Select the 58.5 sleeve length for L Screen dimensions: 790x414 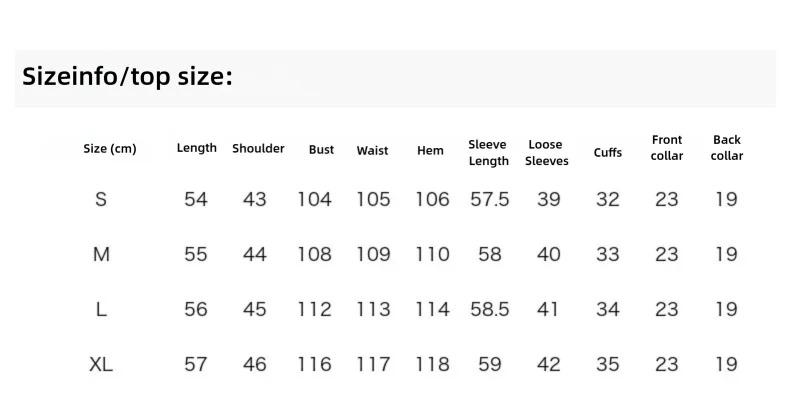[x=490, y=309]
